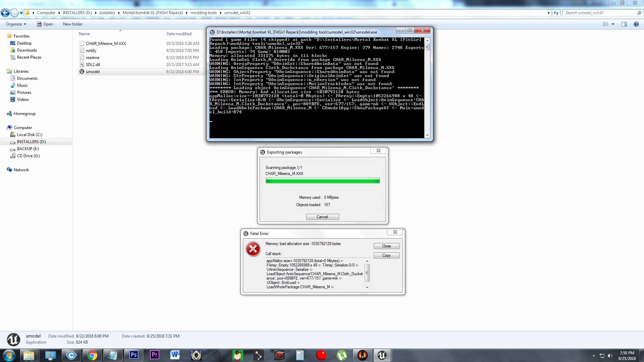Toggle the preview pane button
Screen dimensions: 644x362
[x=624, y=24]
